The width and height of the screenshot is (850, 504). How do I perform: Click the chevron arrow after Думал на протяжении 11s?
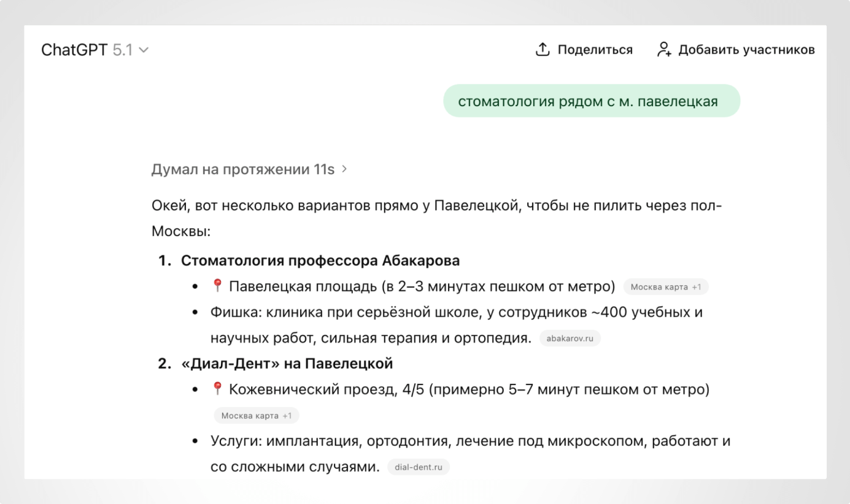click(343, 169)
